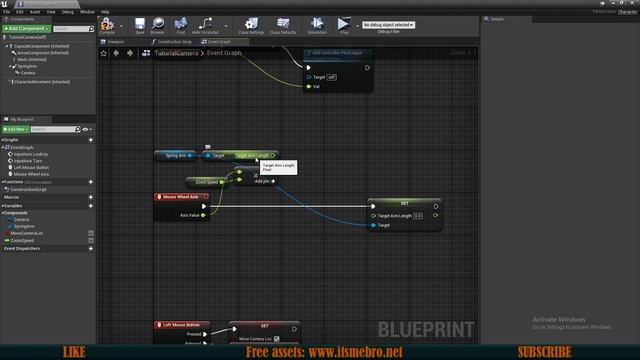640x360 pixels.
Task: Add new Event Dispatcher with plus
Action: [91, 249]
